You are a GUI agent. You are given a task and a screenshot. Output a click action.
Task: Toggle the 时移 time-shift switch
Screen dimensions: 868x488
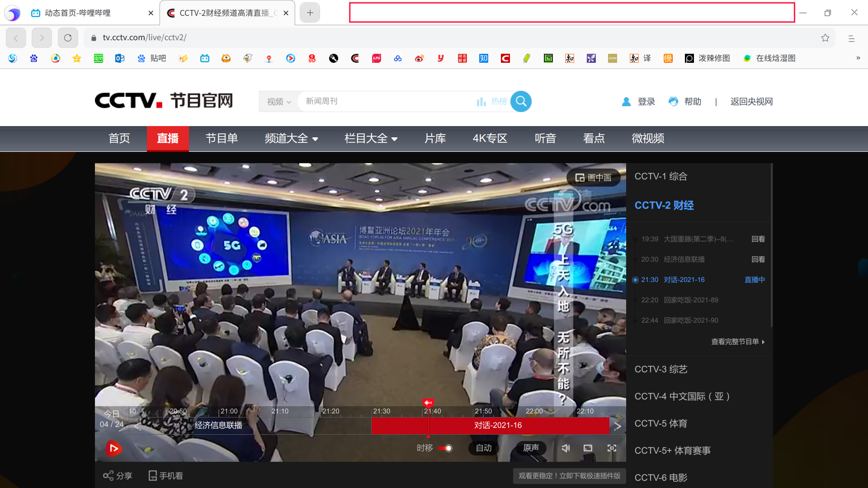tap(445, 448)
